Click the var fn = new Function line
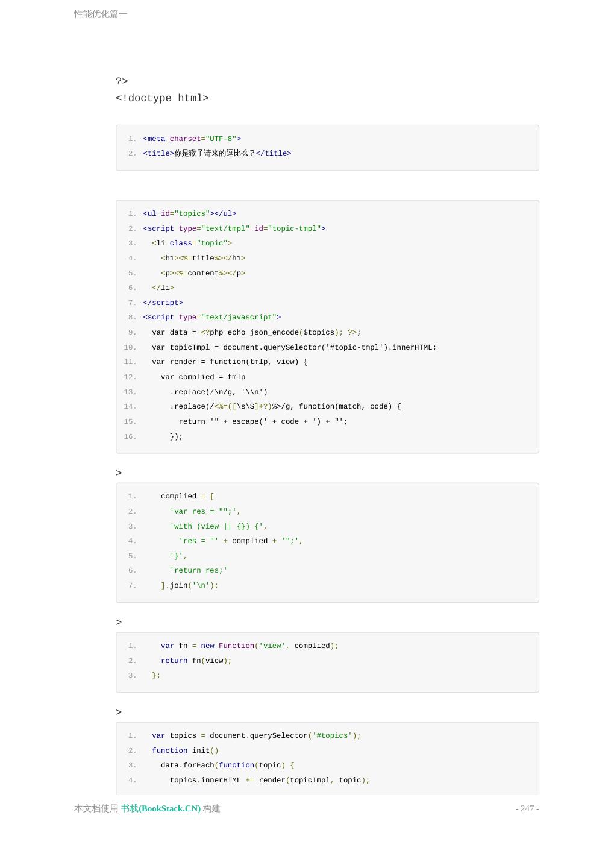The width and height of the screenshot is (614, 868). [x=249, y=646]
